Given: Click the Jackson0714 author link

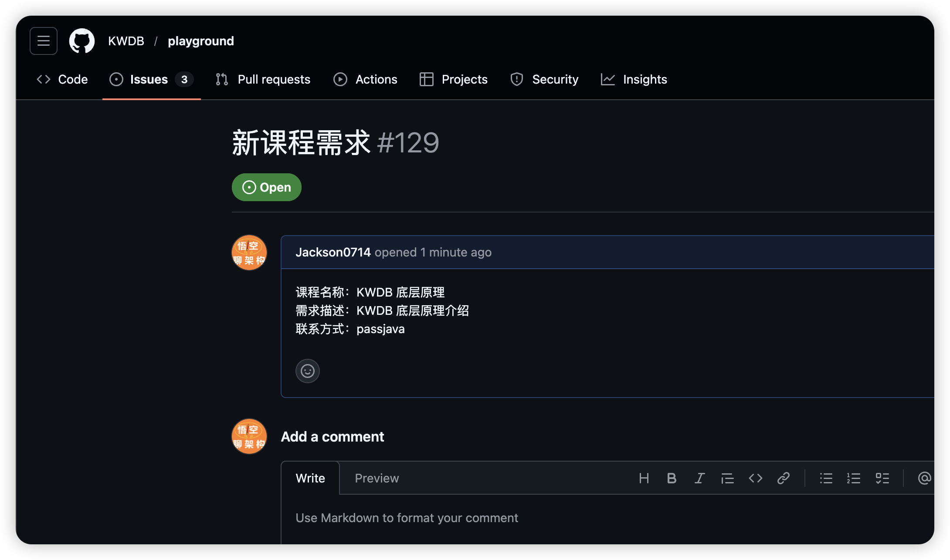Looking at the screenshot, I should coord(333,252).
